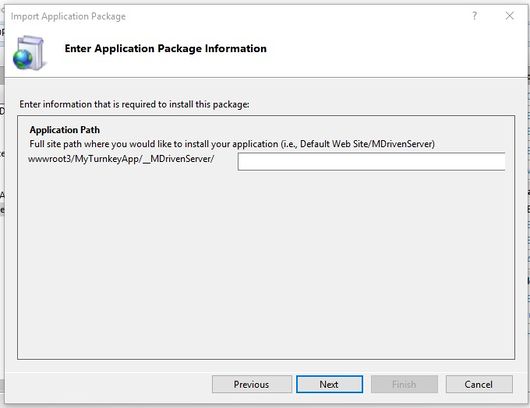The width and height of the screenshot is (530, 408).
Task: Click the bold Application Path label
Action: tap(65, 130)
